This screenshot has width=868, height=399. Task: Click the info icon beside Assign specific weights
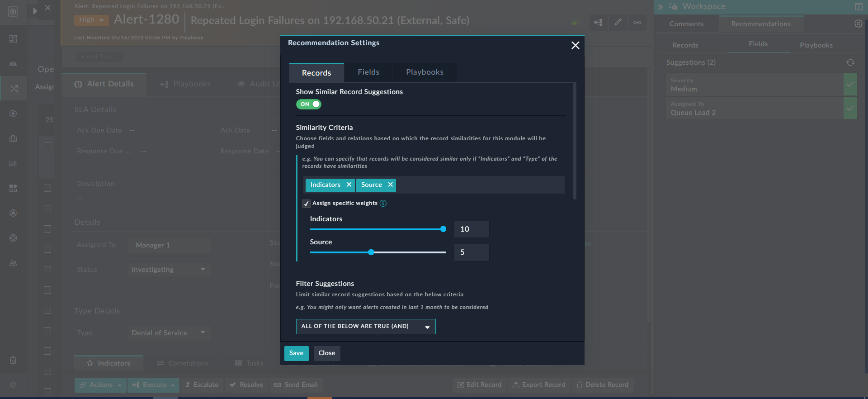pos(383,204)
